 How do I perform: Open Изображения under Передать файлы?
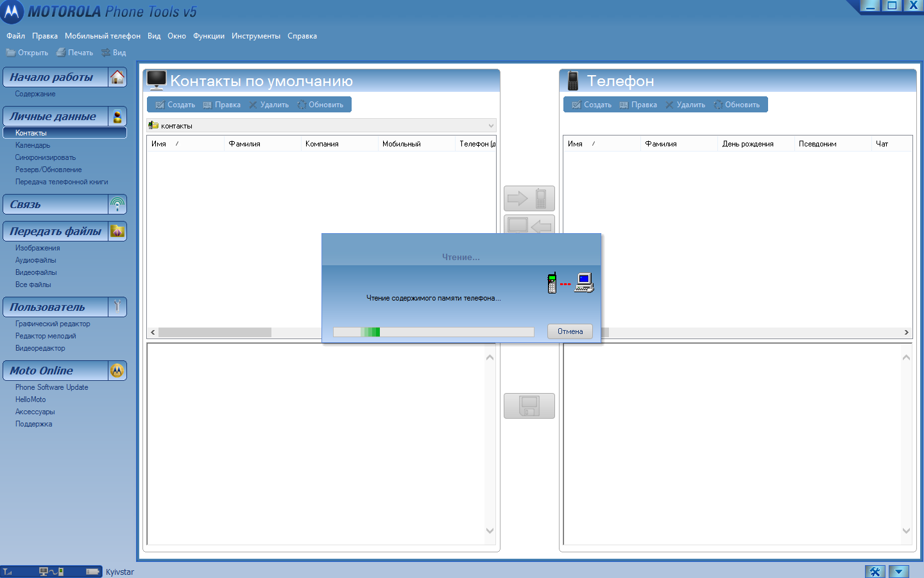tap(38, 248)
